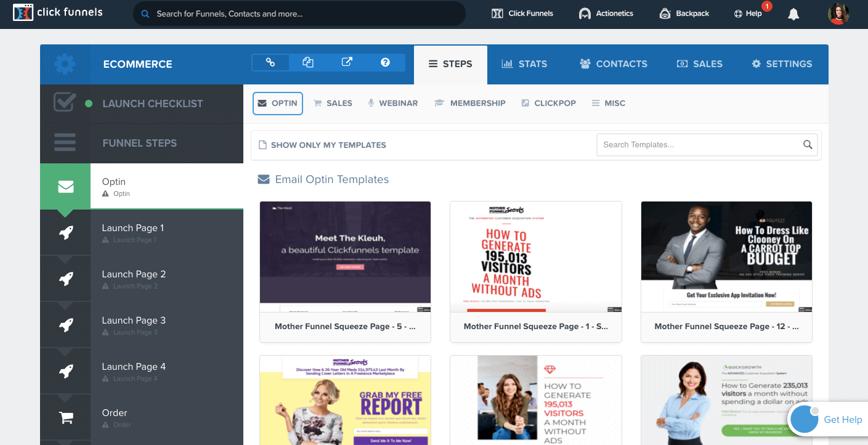Click the clone funnel copy icon
Image resolution: width=868 pixels, height=445 pixels.
tap(309, 63)
